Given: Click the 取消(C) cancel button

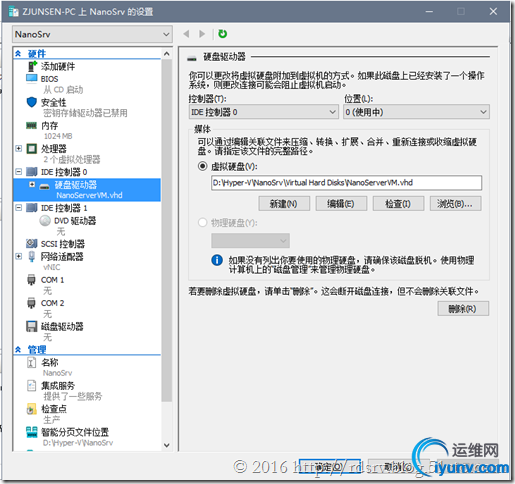Looking at the screenshot, I should tap(398, 467).
